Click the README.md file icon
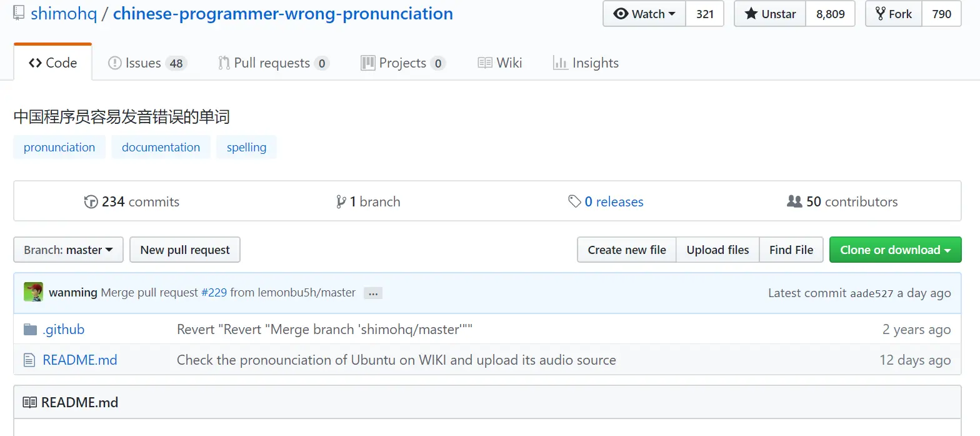The width and height of the screenshot is (980, 436). [29, 360]
